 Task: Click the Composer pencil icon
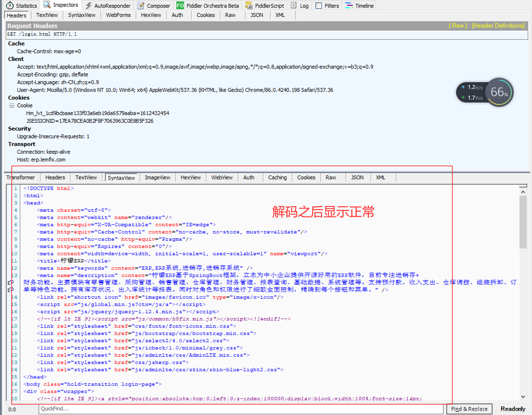pos(141,6)
